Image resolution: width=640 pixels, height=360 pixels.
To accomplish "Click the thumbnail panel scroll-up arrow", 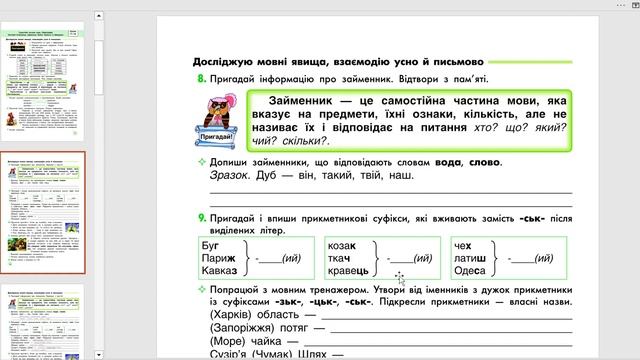I will 98,16.
